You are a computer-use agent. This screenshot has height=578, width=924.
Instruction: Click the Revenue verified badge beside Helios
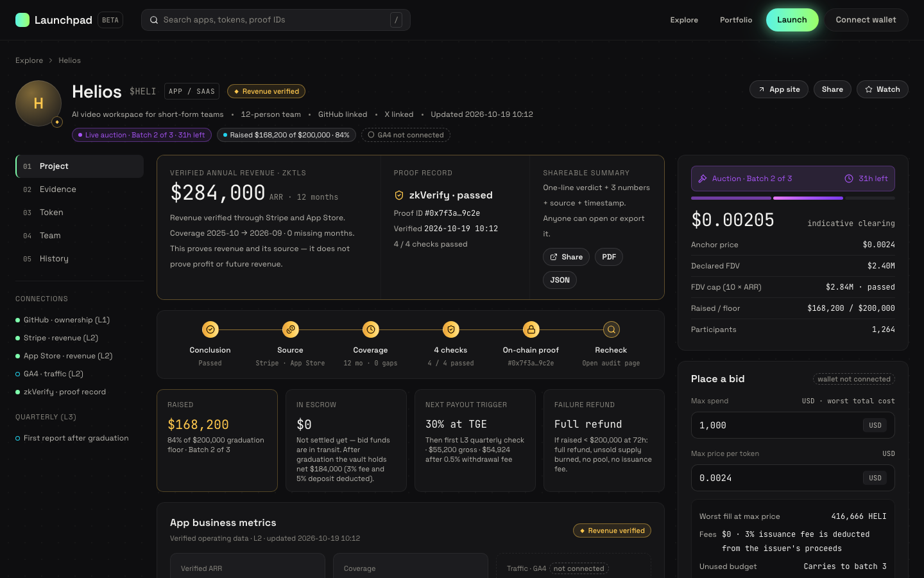click(x=266, y=91)
